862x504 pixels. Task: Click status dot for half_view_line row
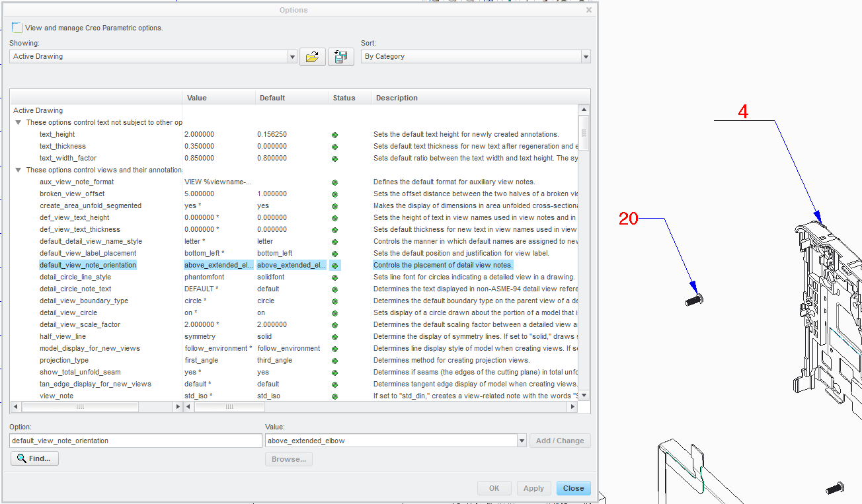(334, 337)
